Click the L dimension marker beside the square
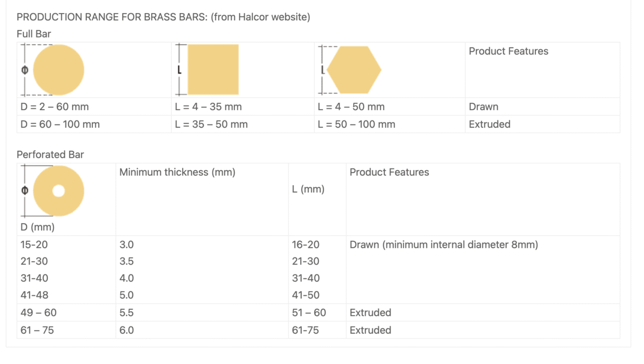The height and width of the screenshot is (364, 644). tap(179, 70)
